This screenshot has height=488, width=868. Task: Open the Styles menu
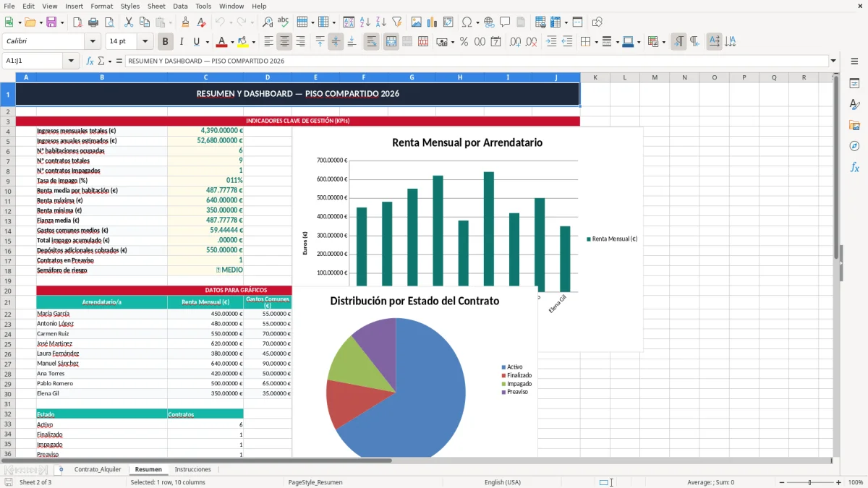(131, 6)
